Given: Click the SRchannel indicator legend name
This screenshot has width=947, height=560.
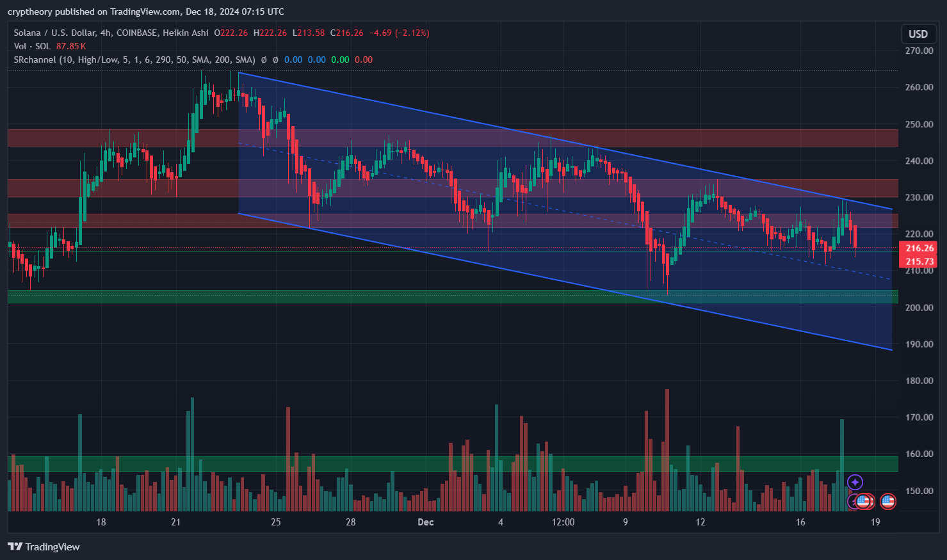Looking at the screenshot, I should click(35, 60).
